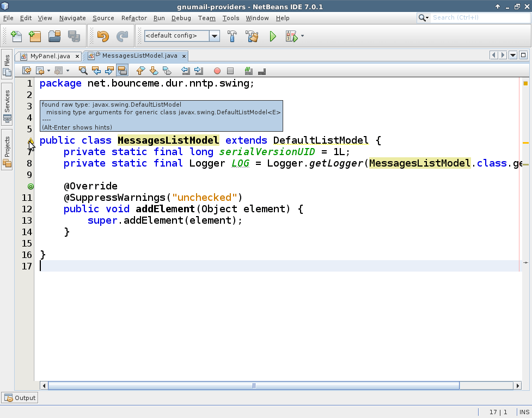Click the Open Project toolbar icon
532x418 pixels.
point(54,36)
